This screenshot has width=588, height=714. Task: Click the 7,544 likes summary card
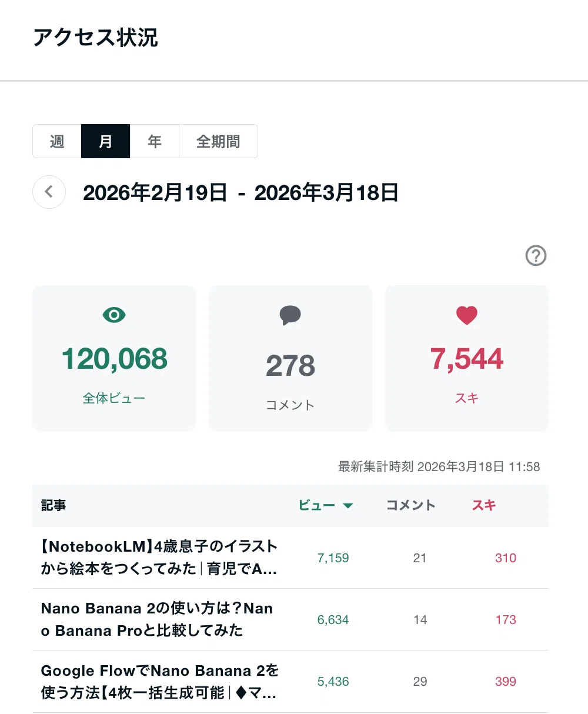[x=467, y=358]
